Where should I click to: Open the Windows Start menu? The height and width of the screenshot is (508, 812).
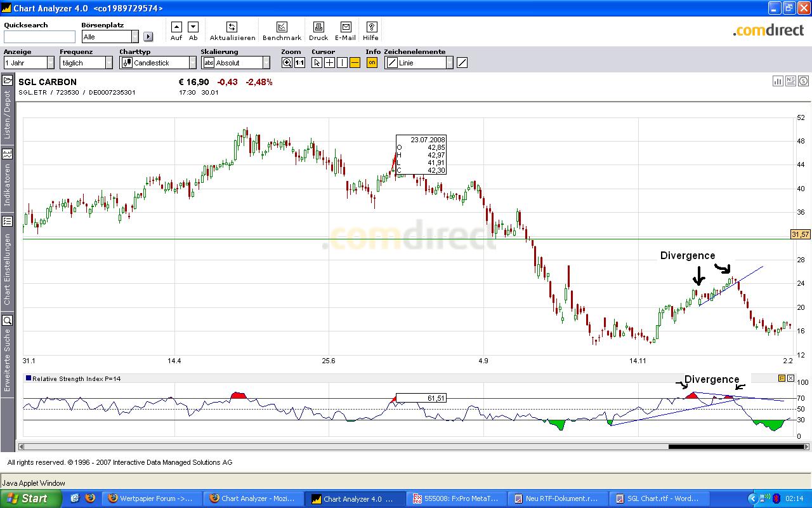coord(31,498)
